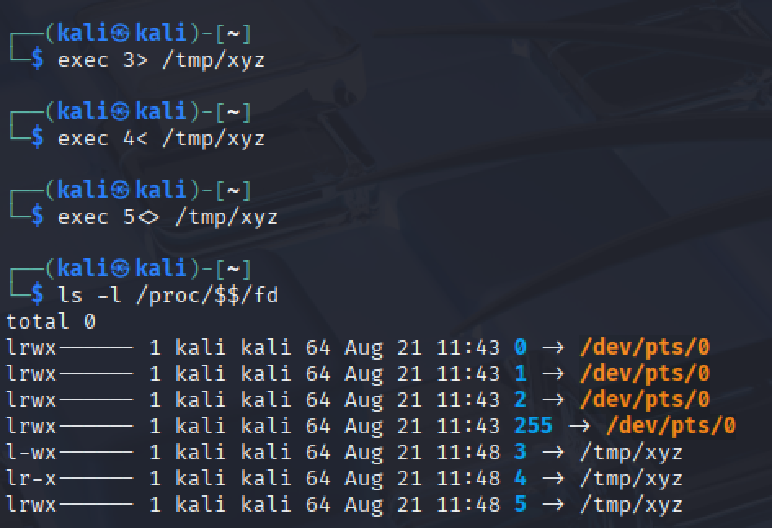Click /tmp/xyz target of descriptor 3
This screenshot has width=773, height=528.
[x=632, y=452]
